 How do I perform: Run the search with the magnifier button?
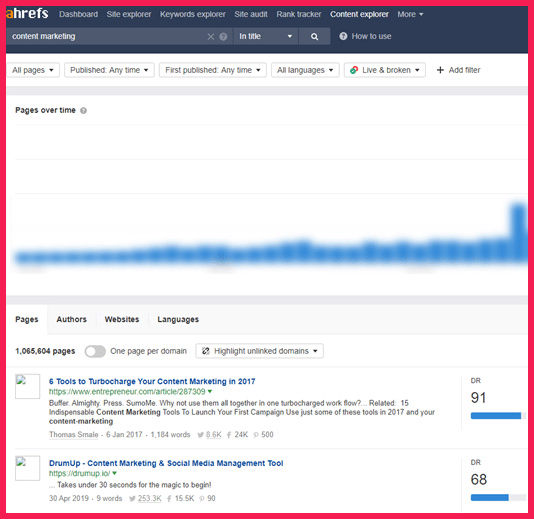tap(314, 36)
